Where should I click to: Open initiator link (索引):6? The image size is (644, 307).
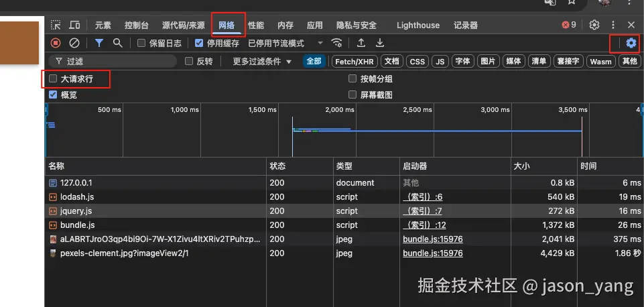[x=423, y=197]
